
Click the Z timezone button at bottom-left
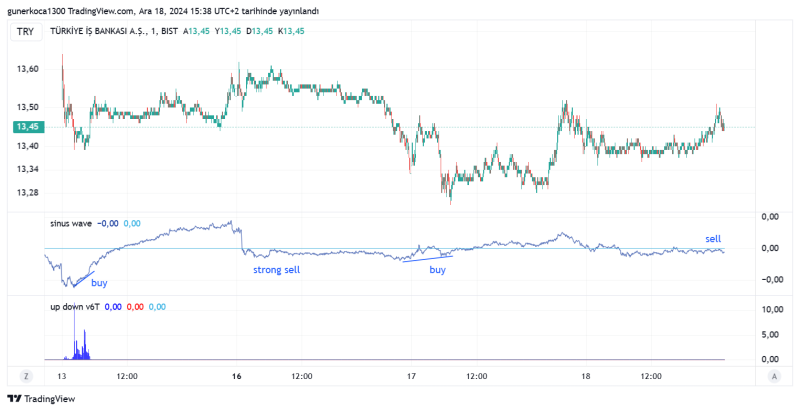click(x=25, y=376)
